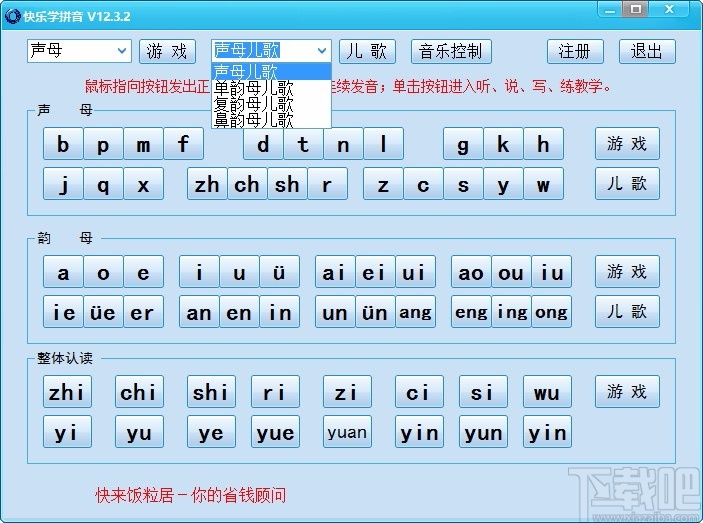Click the top toolbar 游戏 button
Screen dimensions: 703x523
click(167, 52)
